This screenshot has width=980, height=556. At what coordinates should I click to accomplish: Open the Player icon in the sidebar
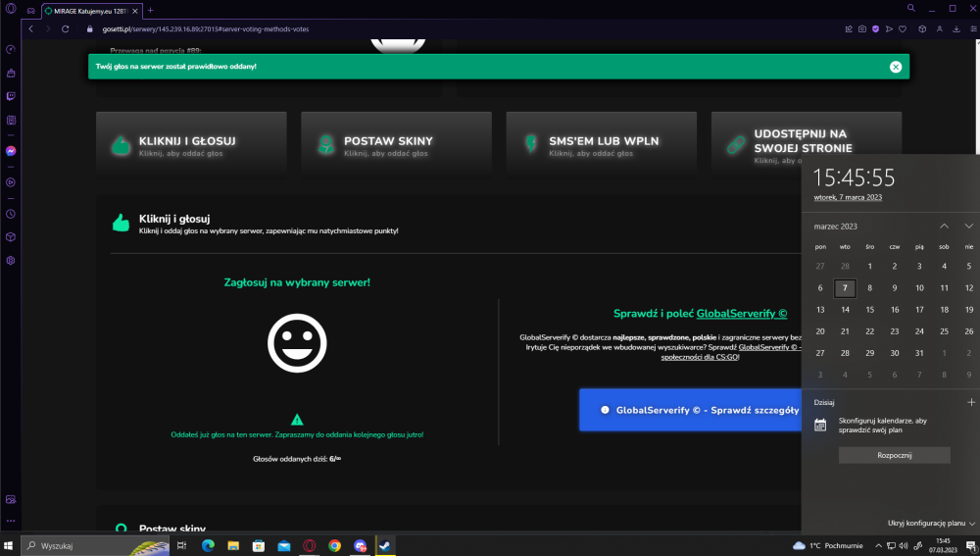11,182
